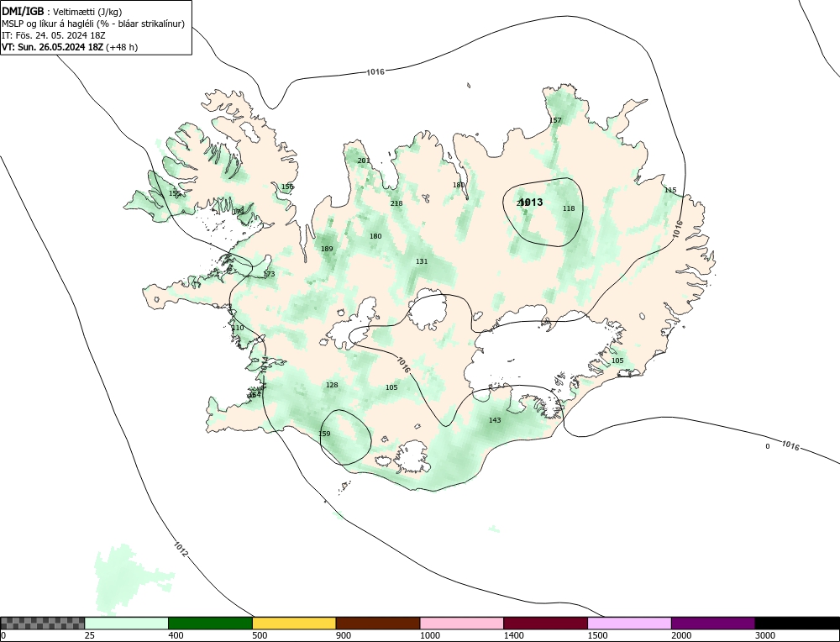Click the 1013 pressure center label
Viewport: 840px width, 642px height.
531,202
